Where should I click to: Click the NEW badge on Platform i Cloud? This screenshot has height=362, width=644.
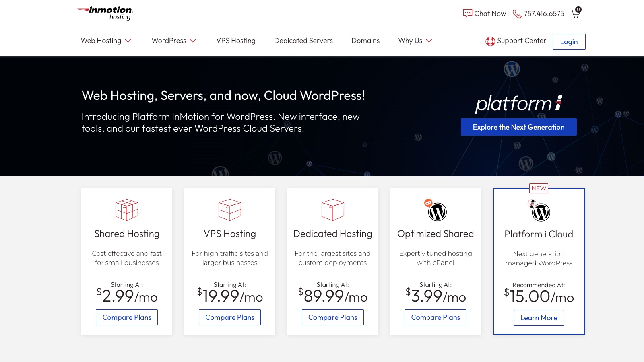[539, 188]
